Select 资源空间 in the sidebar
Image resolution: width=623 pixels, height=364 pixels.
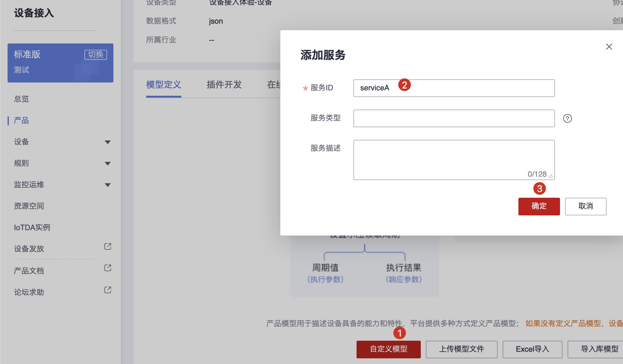pos(29,206)
